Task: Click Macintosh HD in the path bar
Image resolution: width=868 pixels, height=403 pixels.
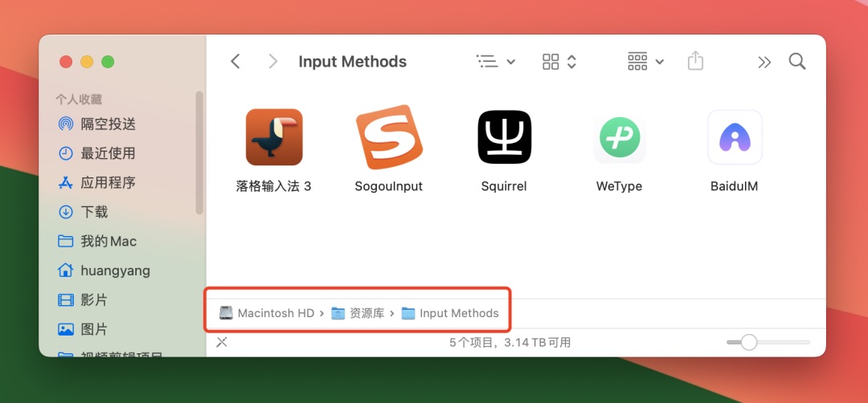Action: 267,313
